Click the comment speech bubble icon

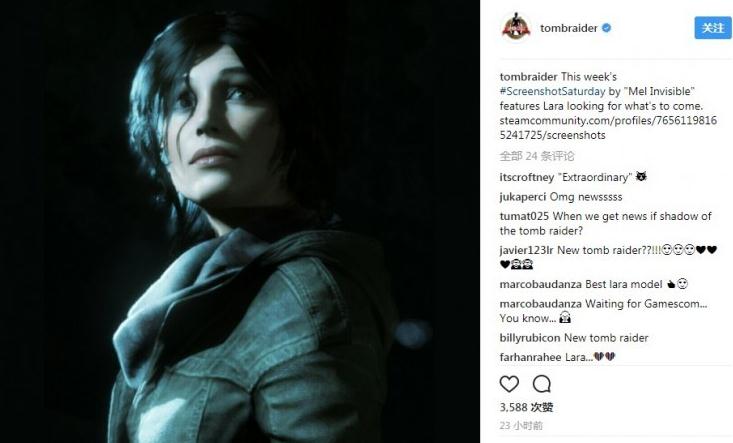(x=541, y=384)
